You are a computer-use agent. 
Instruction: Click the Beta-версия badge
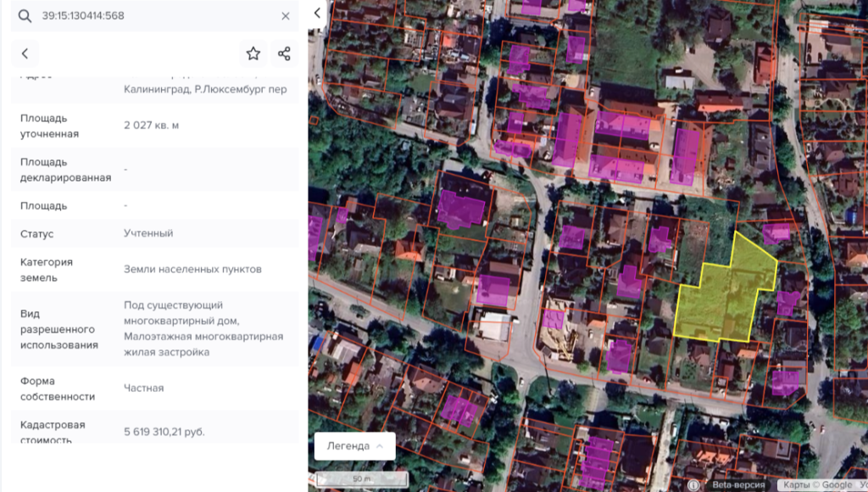(x=738, y=485)
